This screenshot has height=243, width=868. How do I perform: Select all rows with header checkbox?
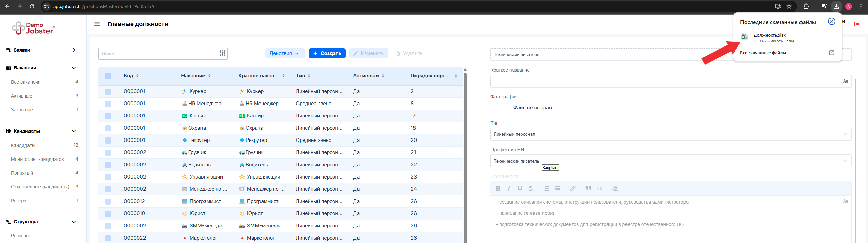click(x=108, y=76)
